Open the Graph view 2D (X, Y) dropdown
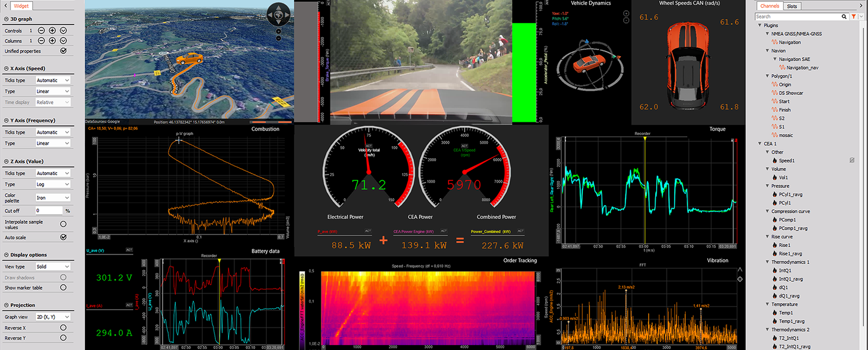868x350 pixels. coord(53,317)
